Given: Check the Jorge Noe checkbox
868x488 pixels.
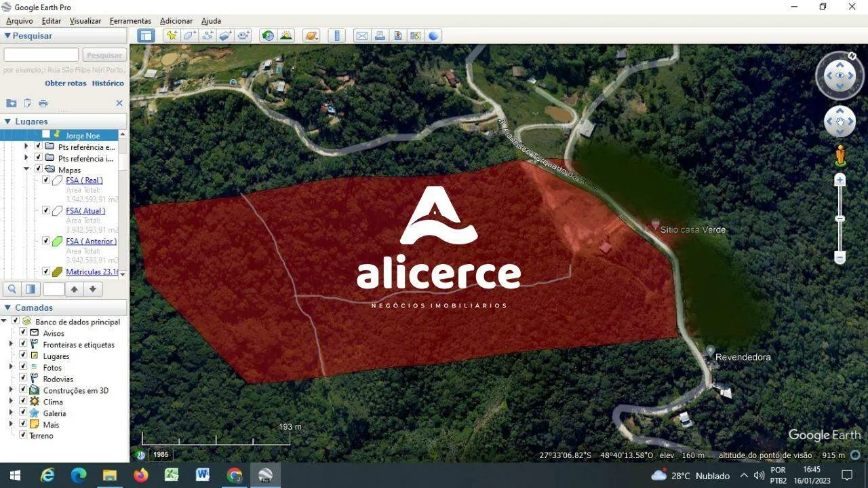Looking at the screenshot, I should (46, 134).
